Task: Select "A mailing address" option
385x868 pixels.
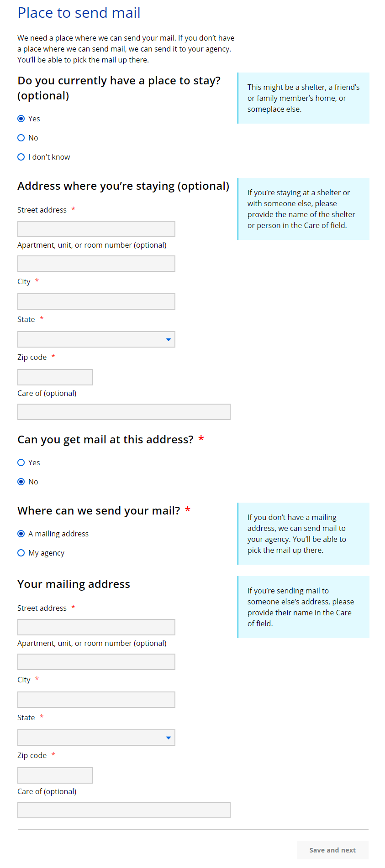Action: click(21, 534)
